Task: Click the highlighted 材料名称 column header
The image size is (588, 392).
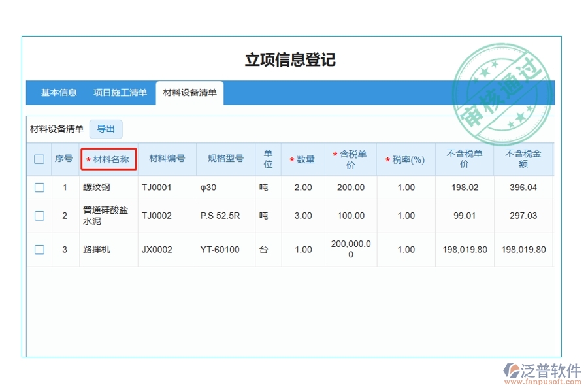Action: tap(108, 159)
